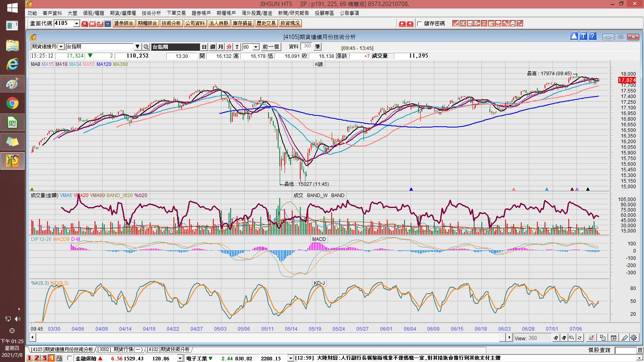Click the 法人持股 button

point(219,23)
